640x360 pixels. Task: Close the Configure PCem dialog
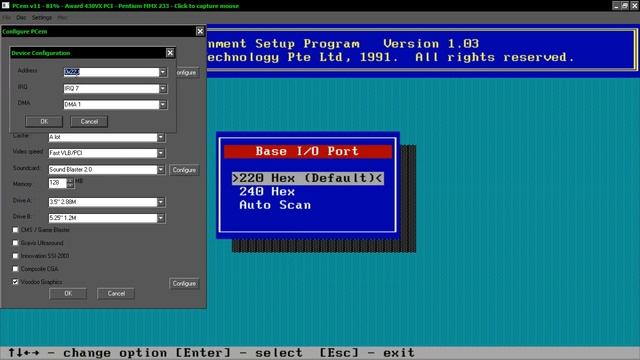coord(200,31)
